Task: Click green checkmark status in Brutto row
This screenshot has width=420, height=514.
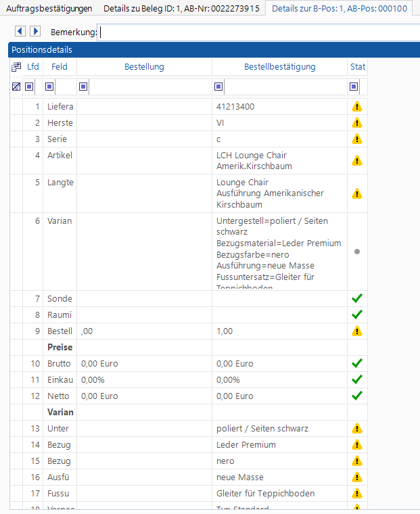Action: 356,364
